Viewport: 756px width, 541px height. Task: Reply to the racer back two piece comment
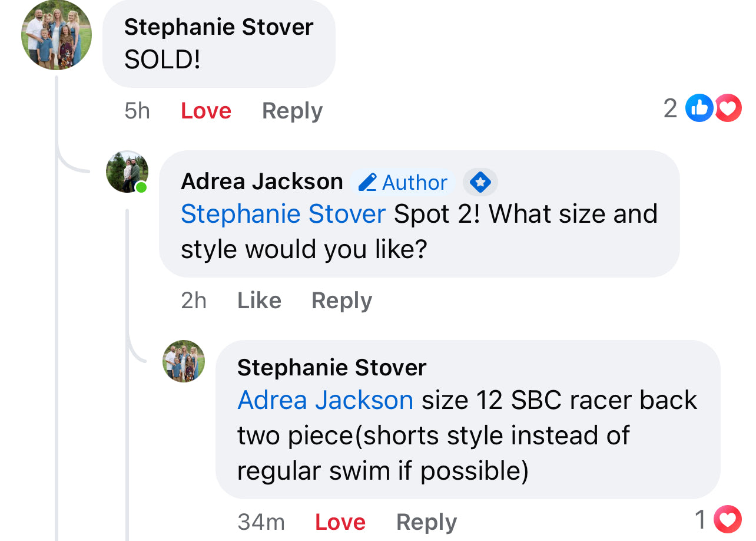click(x=426, y=522)
